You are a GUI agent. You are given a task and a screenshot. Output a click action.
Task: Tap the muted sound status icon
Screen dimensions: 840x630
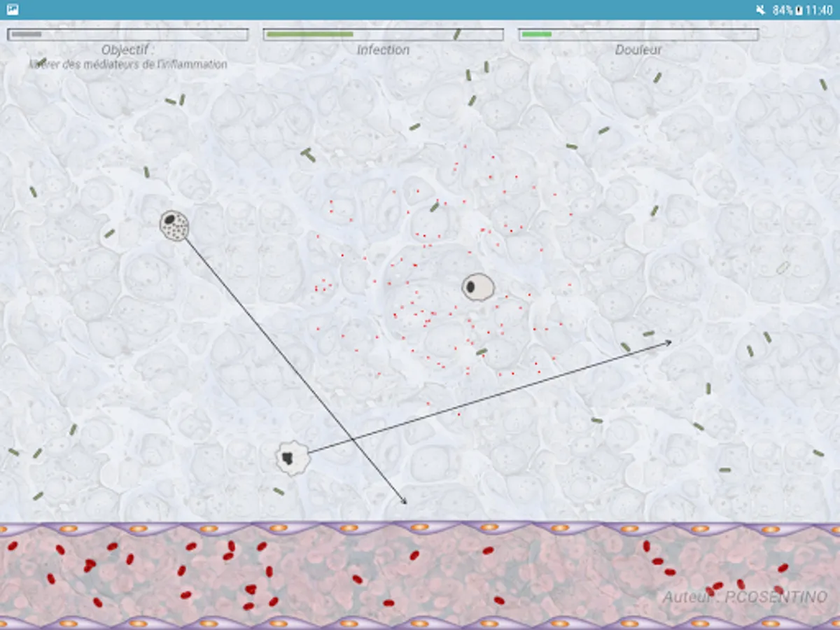(x=761, y=10)
